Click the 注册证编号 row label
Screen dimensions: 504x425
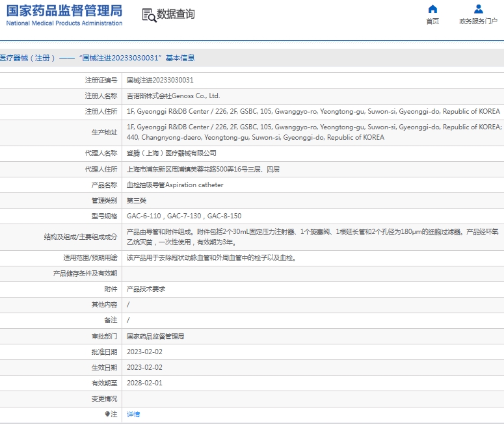(x=101, y=80)
